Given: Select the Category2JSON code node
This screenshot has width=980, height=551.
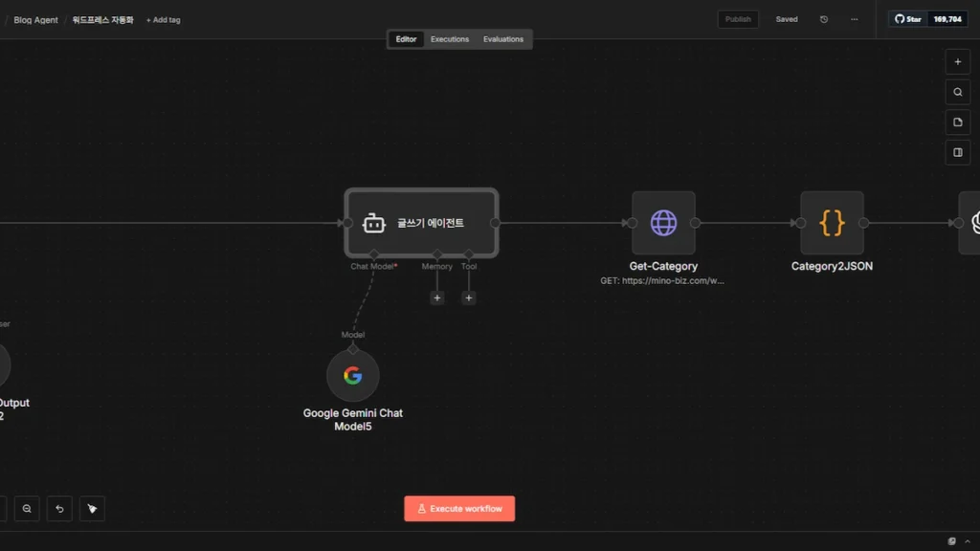Looking at the screenshot, I should pos(832,223).
